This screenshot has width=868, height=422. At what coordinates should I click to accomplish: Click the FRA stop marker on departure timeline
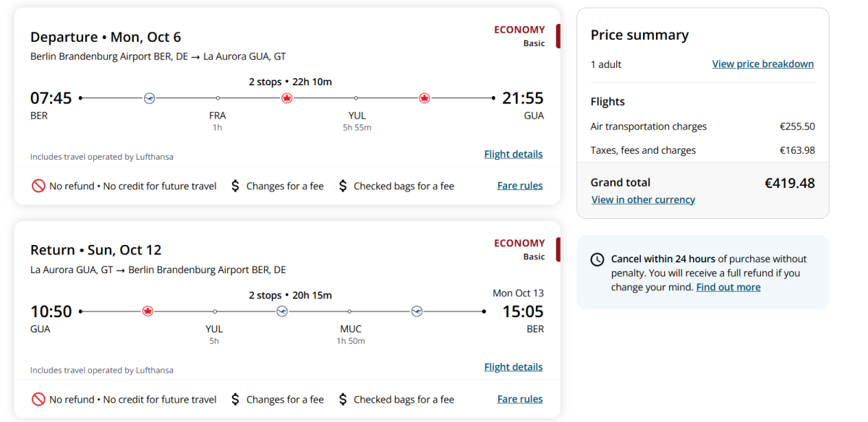218,98
